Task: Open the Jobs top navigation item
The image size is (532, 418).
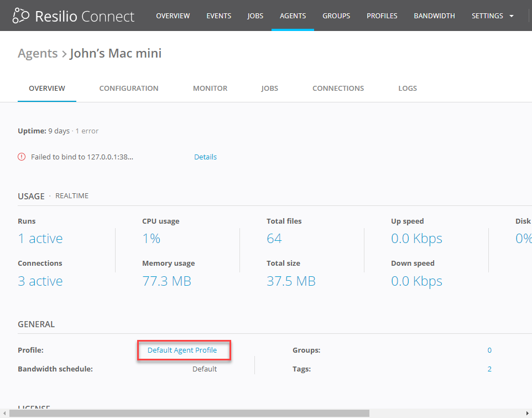Action: click(255, 16)
